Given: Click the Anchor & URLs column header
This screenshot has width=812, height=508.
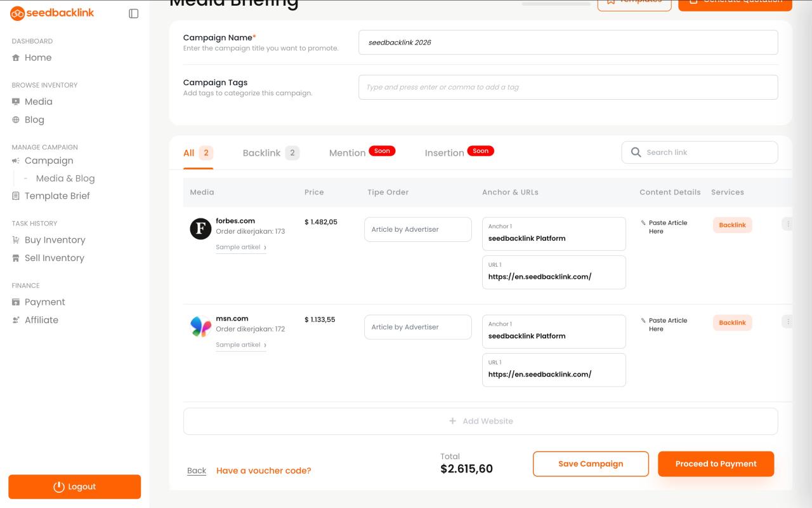Looking at the screenshot, I should coord(510,192).
